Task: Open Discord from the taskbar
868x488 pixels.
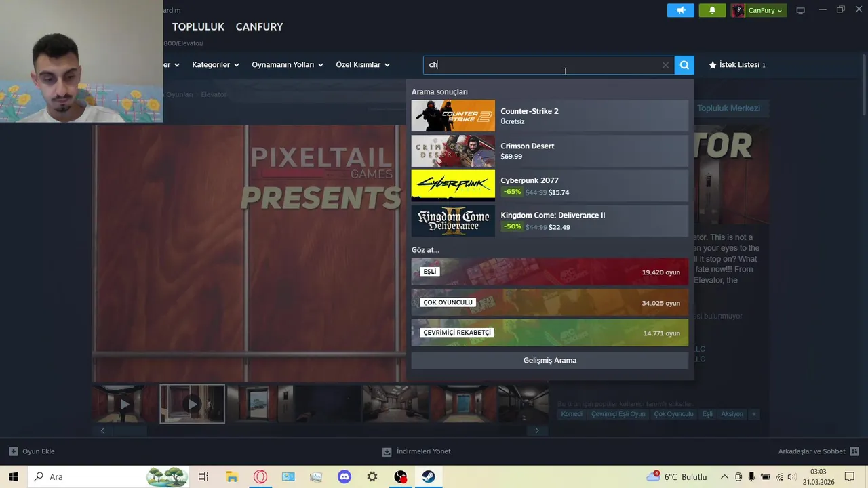Action: click(x=344, y=476)
